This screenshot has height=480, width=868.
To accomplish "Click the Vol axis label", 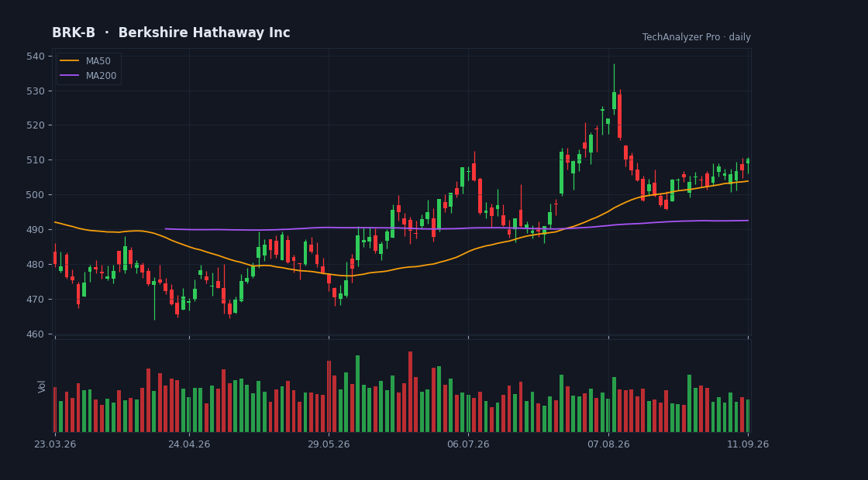I will click(42, 386).
